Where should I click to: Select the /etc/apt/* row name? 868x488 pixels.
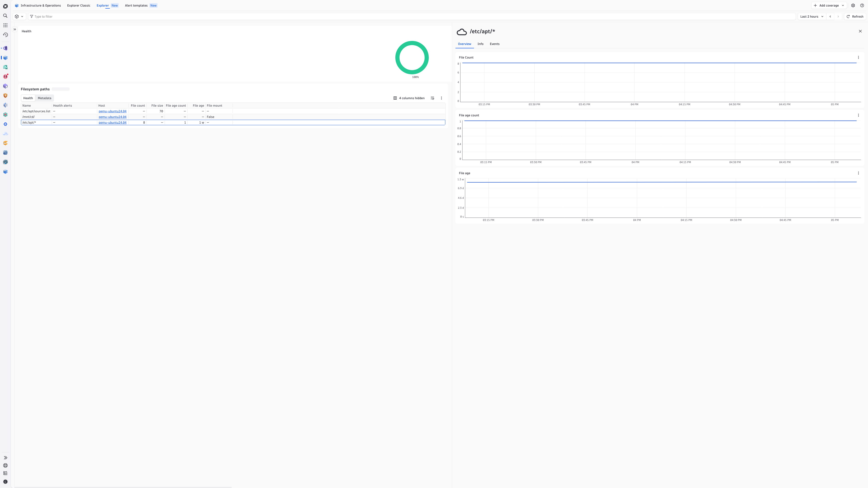[x=29, y=123]
